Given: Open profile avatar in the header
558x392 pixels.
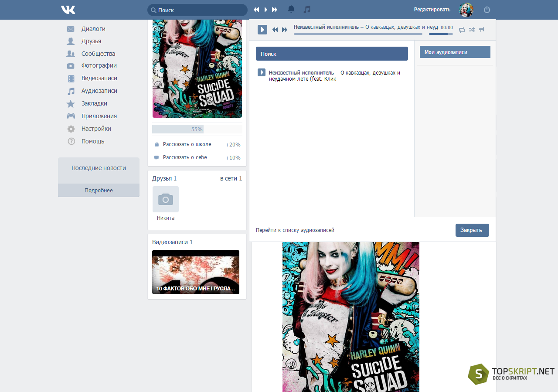Looking at the screenshot, I should (466, 10).
